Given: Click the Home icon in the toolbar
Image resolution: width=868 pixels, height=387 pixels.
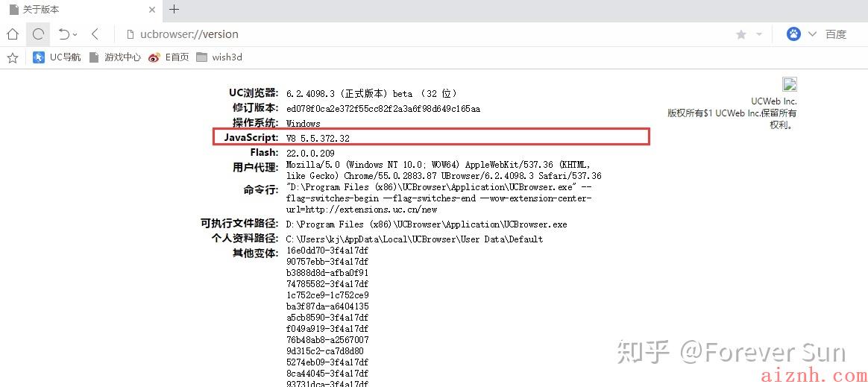Looking at the screenshot, I should point(12,34).
